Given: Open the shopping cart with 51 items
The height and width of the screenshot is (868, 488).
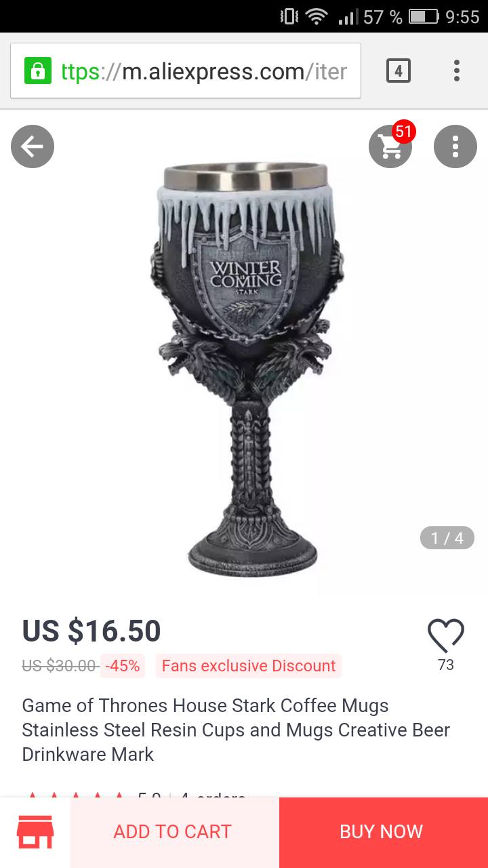Looking at the screenshot, I should tap(391, 145).
